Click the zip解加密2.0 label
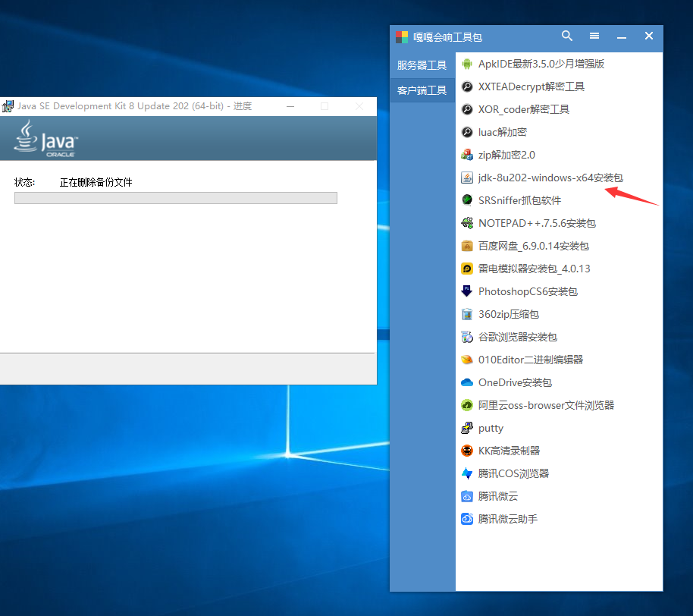This screenshot has height=616, width=693. tap(506, 155)
